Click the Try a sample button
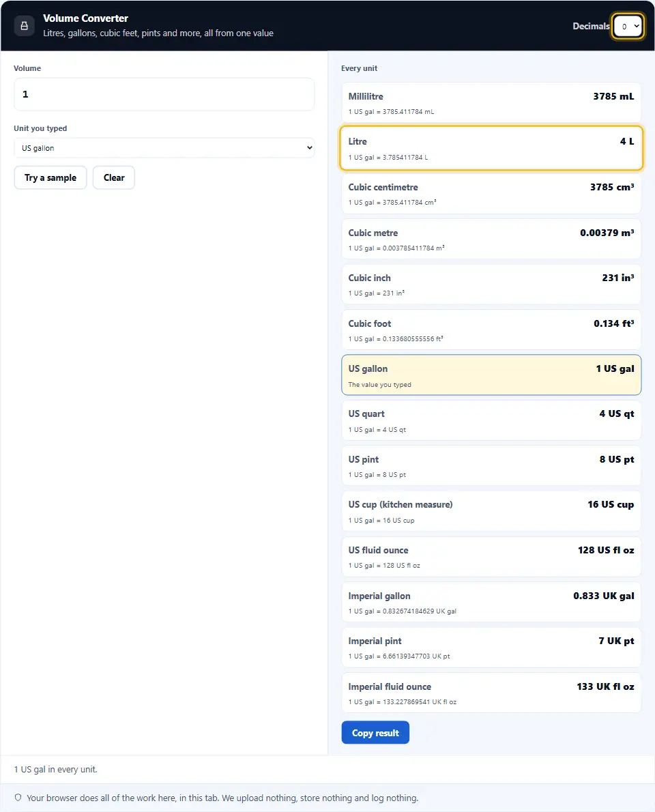This screenshot has width=655, height=812. pos(50,177)
